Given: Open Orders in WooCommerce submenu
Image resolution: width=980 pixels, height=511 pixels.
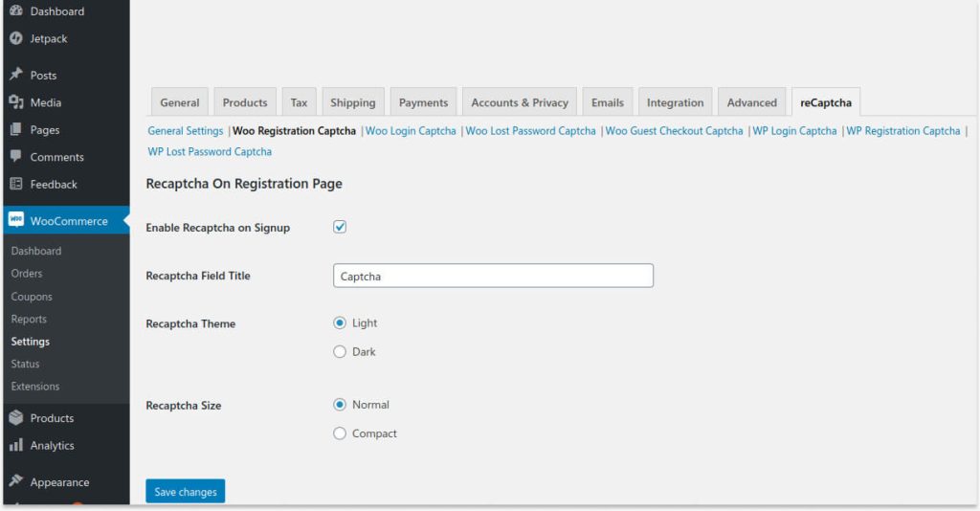Looking at the screenshot, I should pyautogui.click(x=27, y=273).
